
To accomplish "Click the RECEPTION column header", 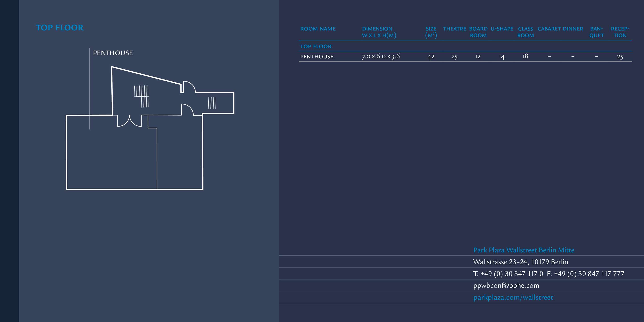I will pos(620,32).
